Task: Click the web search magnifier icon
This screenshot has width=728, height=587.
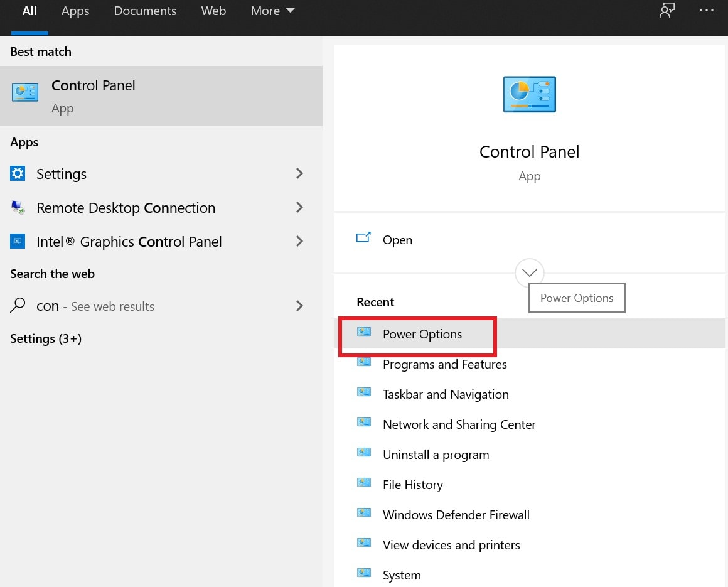Action: click(x=18, y=305)
